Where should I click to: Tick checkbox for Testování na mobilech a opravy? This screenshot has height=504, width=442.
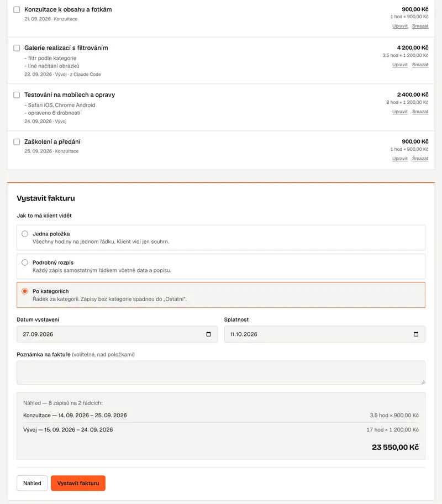click(x=17, y=95)
